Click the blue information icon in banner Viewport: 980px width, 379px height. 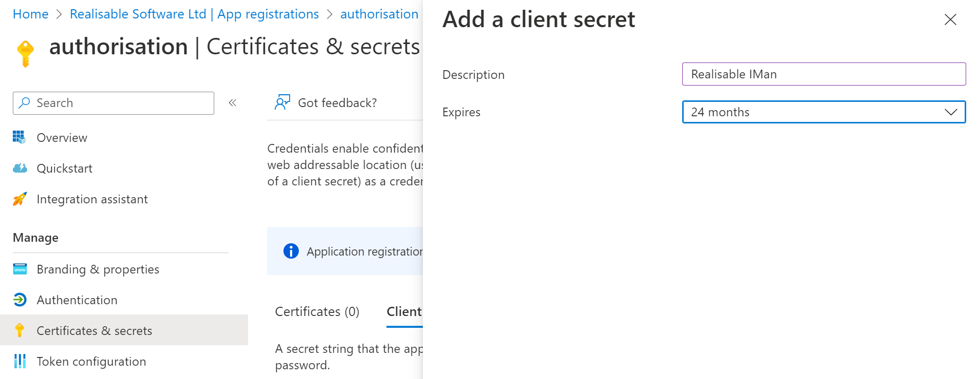tap(291, 251)
